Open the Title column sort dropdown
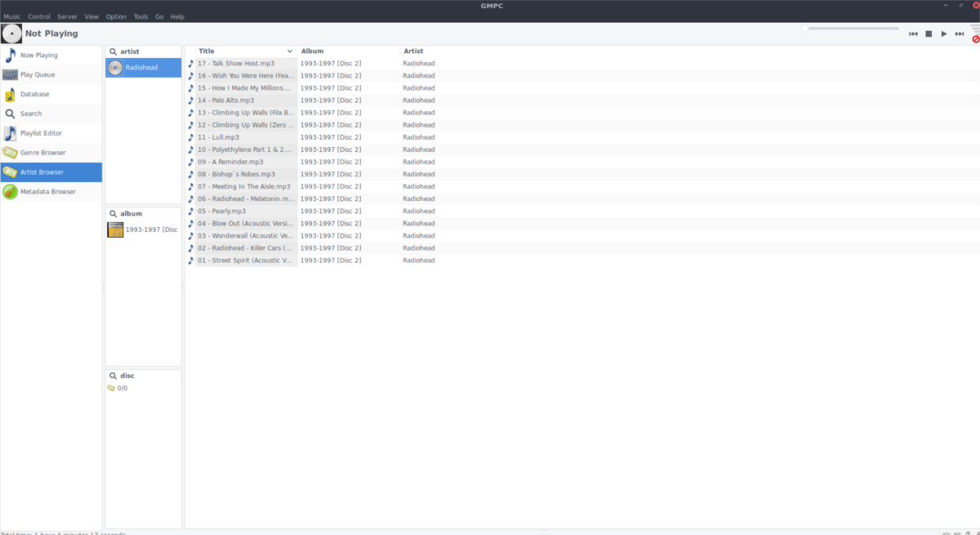 (290, 51)
